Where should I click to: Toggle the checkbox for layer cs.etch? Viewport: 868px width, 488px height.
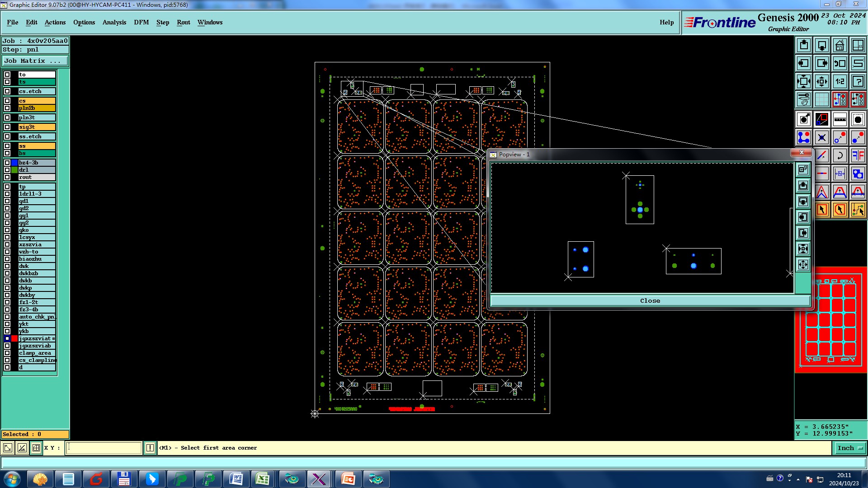[x=7, y=91]
